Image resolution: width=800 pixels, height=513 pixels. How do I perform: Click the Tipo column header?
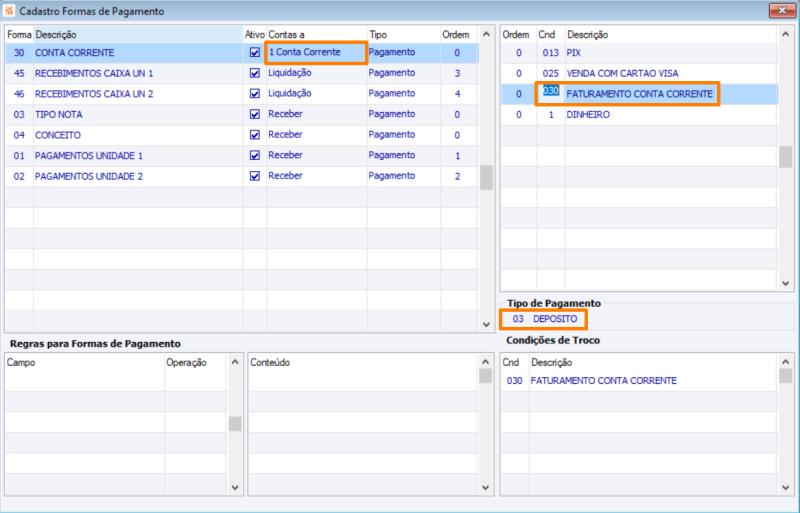coord(404,35)
